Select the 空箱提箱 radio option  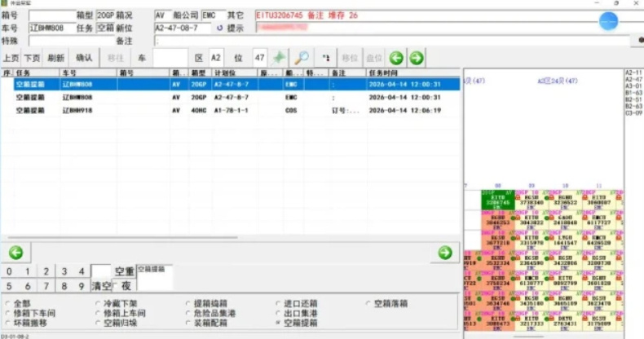[297, 323]
